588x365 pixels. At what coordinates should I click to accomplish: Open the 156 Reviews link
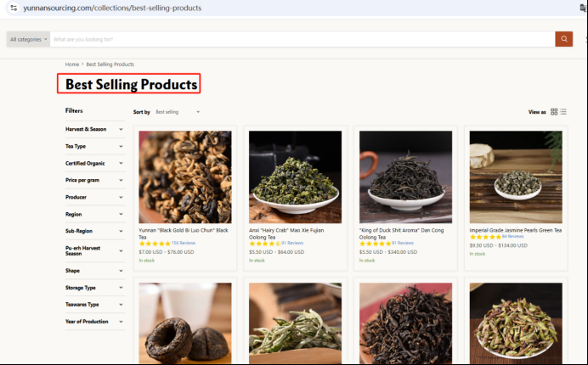tap(183, 243)
